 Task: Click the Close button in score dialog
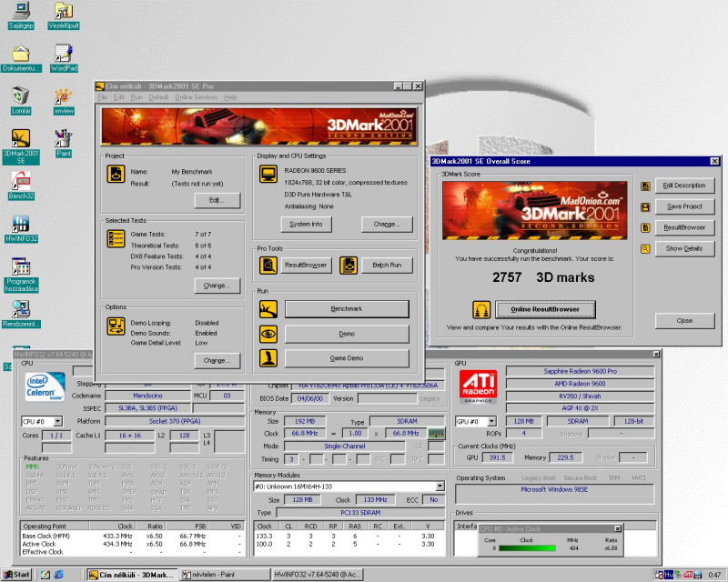(x=685, y=321)
